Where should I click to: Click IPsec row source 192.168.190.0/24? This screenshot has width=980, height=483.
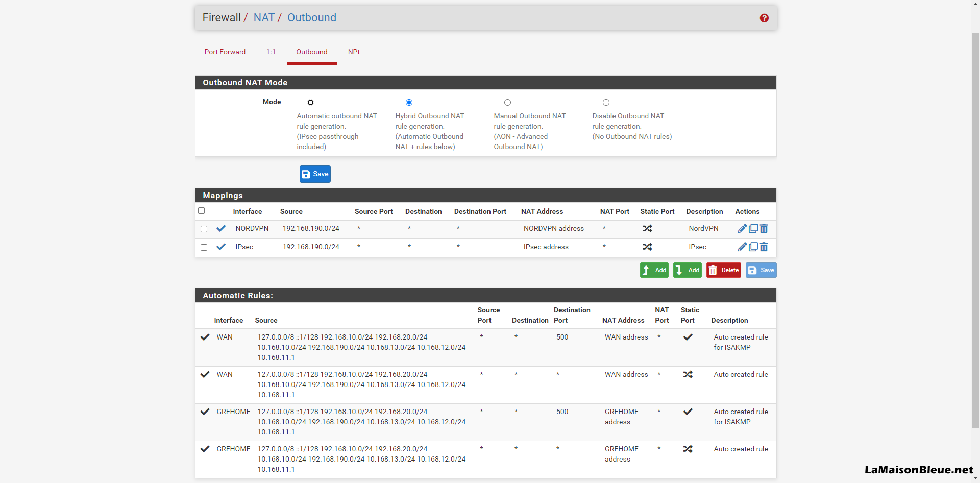point(311,247)
